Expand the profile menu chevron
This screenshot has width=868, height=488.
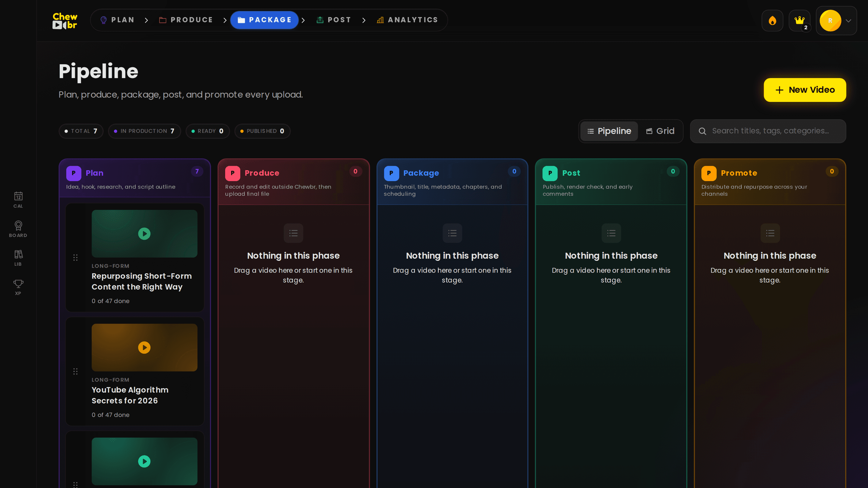coord(849,20)
